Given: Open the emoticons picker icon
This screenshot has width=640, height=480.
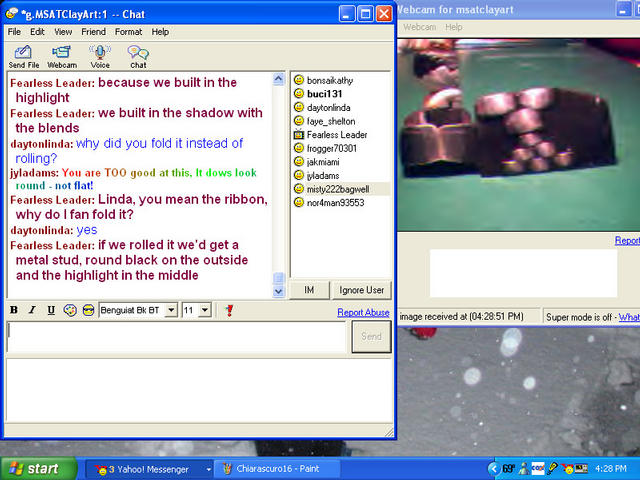Looking at the screenshot, I should point(88,310).
